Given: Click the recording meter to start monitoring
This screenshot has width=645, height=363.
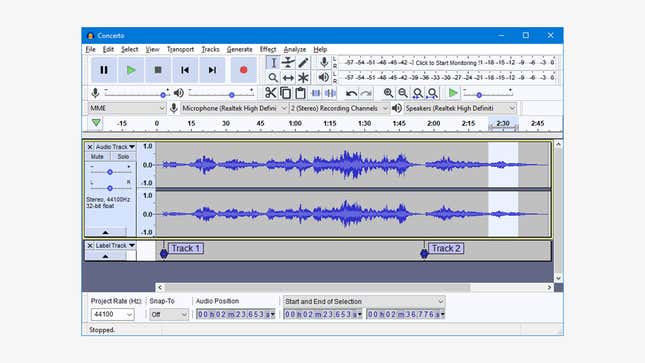Looking at the screenshot, I should tap(448, 63).
